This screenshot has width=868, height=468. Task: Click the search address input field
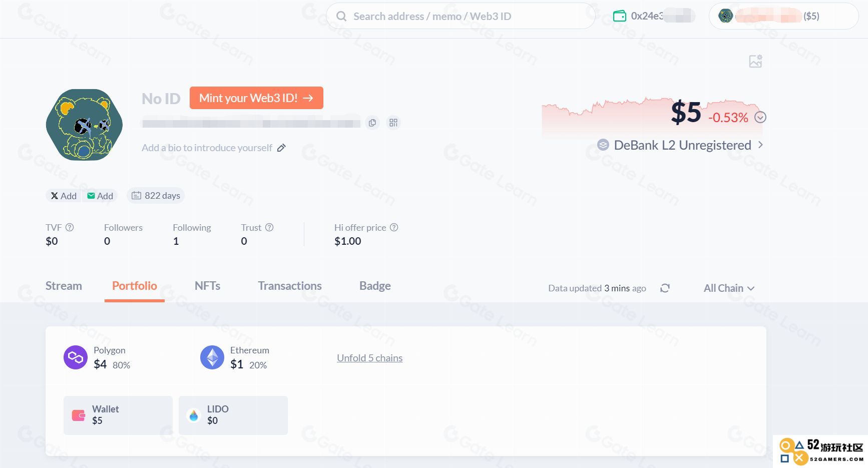coord(461,16)
